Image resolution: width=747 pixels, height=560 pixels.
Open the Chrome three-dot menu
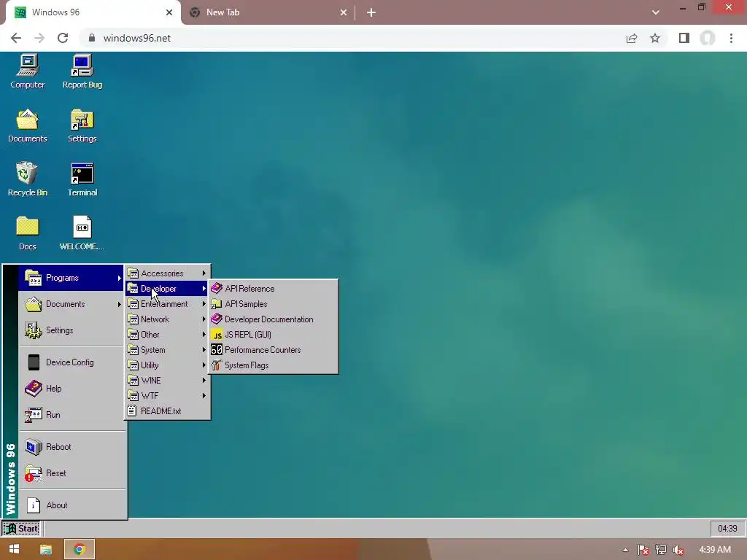[731, 38]
